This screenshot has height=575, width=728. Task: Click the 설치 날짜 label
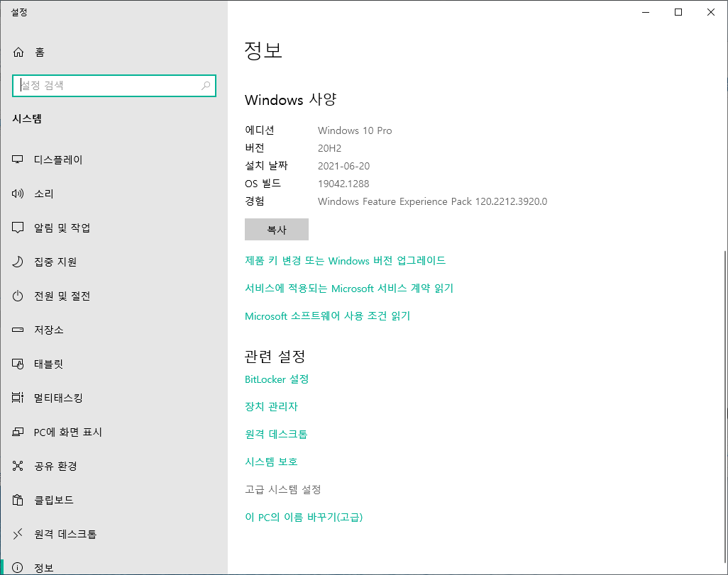[266, 166]
